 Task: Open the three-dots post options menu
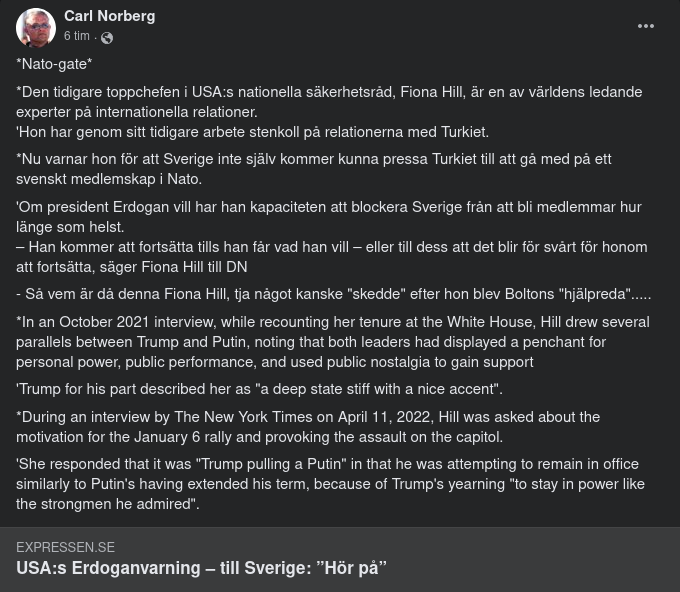(646, 27)
